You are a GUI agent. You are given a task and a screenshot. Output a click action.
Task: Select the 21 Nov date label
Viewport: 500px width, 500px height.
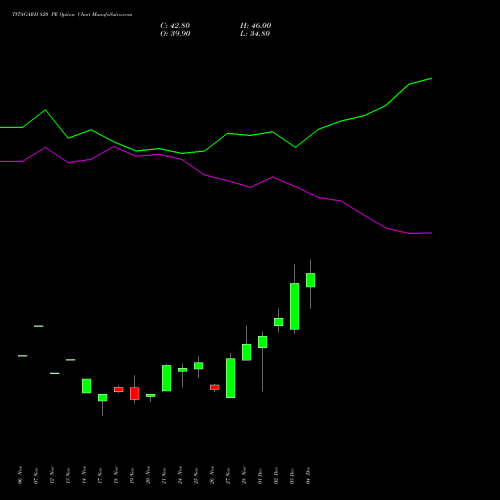point(164,475)
